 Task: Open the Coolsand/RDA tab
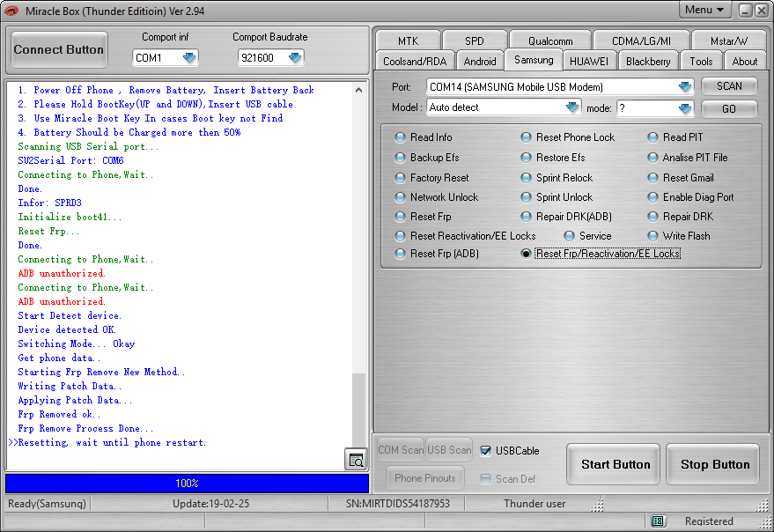coord(415,62)
